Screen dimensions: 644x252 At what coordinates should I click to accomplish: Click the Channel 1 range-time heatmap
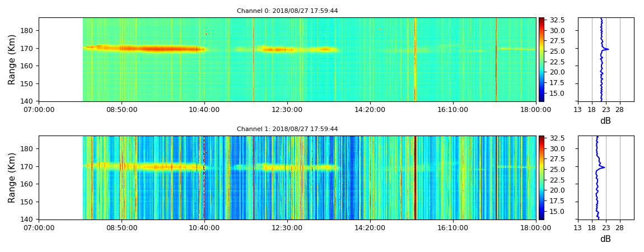coord(287,178)
